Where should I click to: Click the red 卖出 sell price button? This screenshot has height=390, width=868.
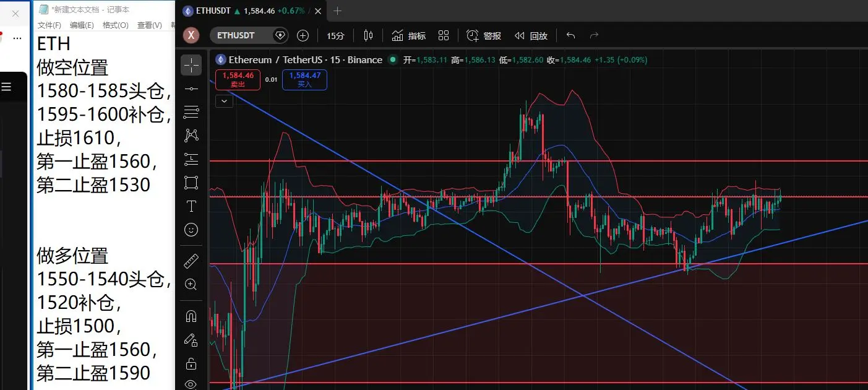click(x=238, y=80)
